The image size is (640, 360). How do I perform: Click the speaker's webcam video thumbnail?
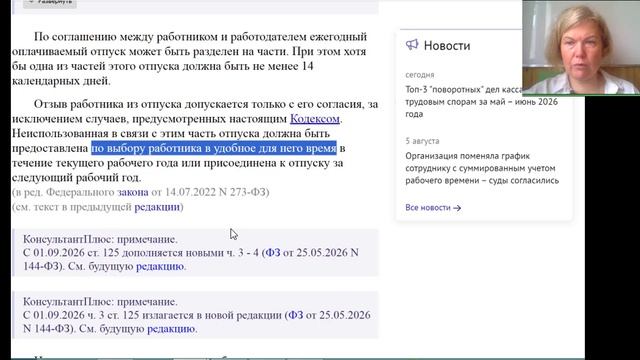581,47
